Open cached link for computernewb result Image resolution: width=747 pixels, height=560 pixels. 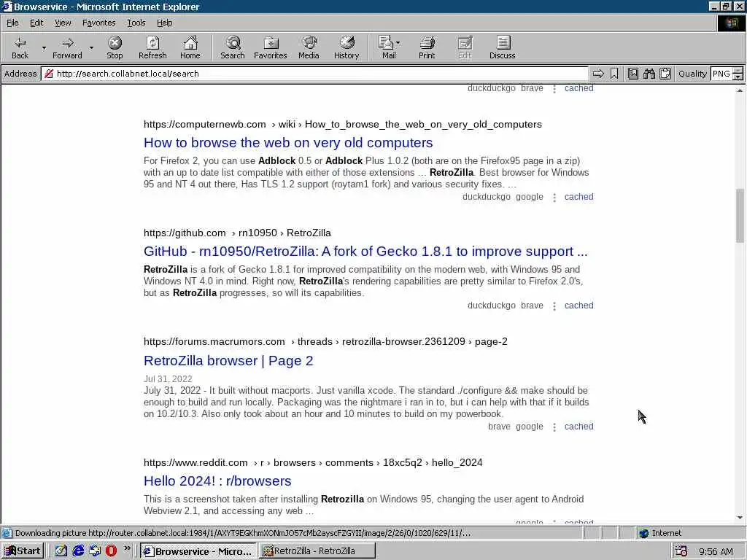tap(578, 197)
